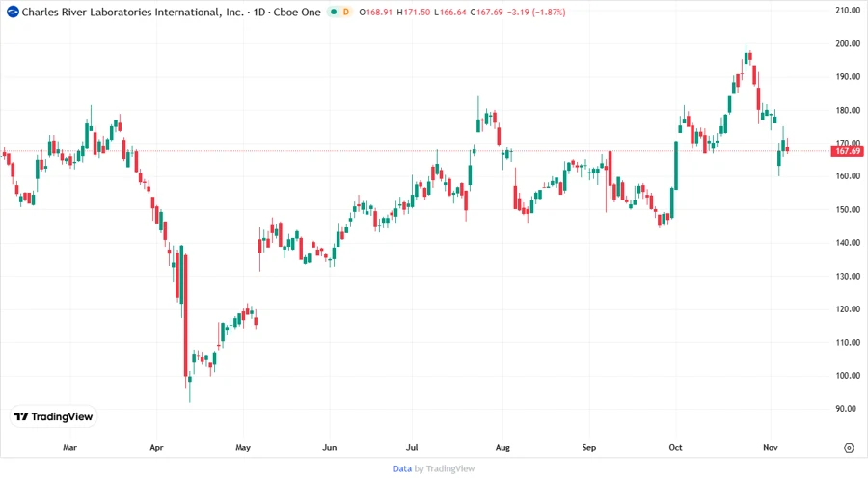Click the high value H171.50

click(x=414, y=12)
